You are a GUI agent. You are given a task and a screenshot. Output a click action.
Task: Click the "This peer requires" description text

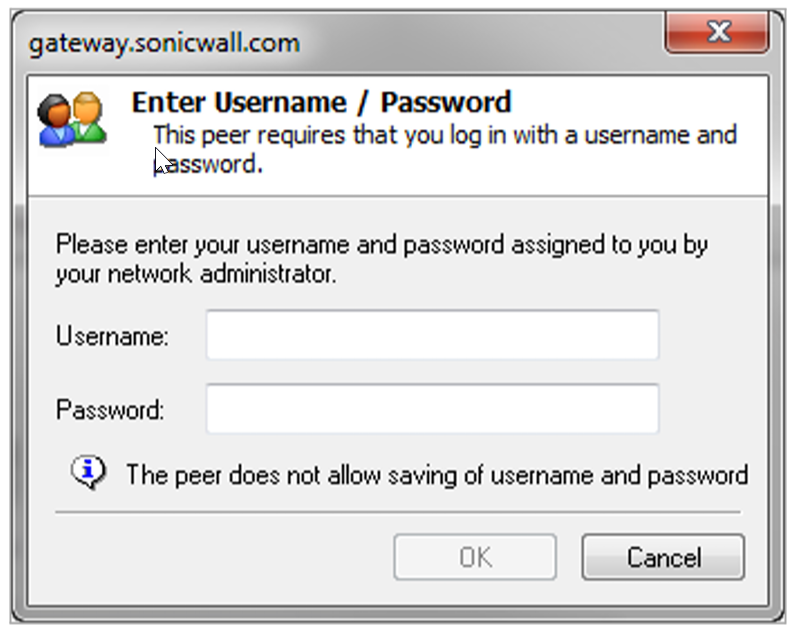click(x=444, y=135)
